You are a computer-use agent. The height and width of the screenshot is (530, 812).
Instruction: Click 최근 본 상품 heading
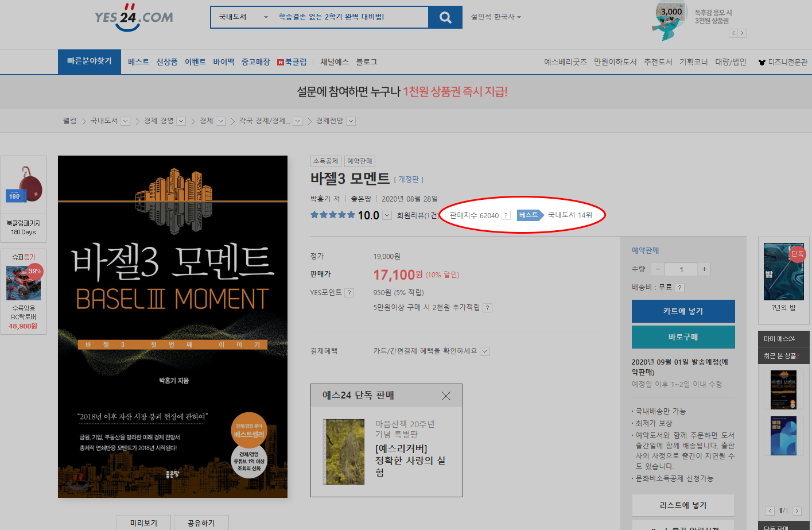pyautogui.click(x=782, y=356)
